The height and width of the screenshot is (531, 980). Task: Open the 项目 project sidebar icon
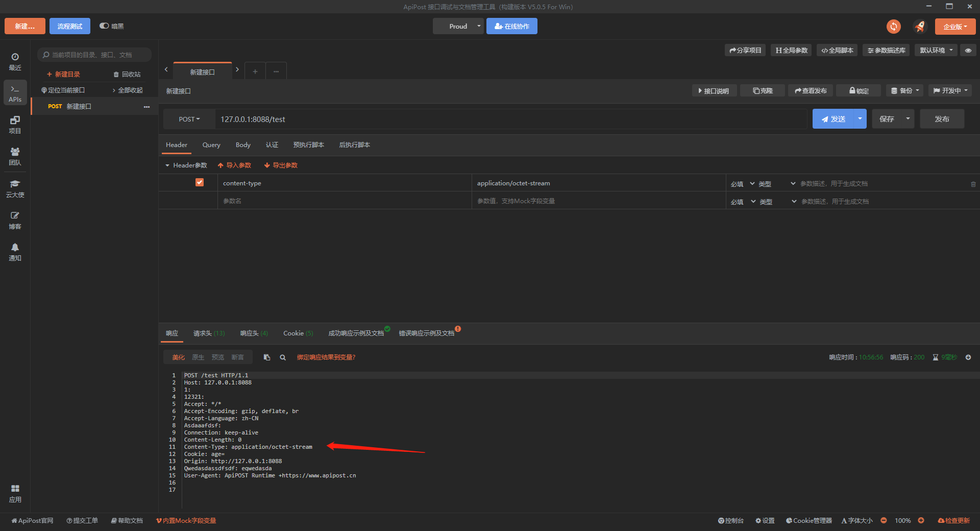(15, 125)
